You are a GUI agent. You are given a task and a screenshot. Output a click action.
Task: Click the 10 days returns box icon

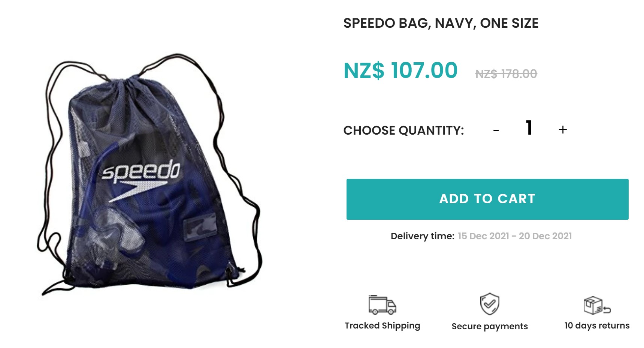(597, 305)
